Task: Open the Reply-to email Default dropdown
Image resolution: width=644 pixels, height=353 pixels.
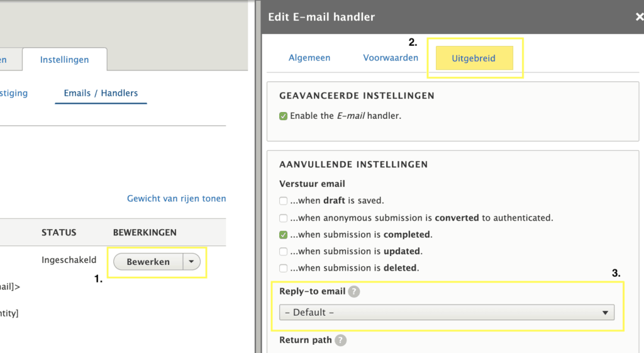Action: [447, 312]
